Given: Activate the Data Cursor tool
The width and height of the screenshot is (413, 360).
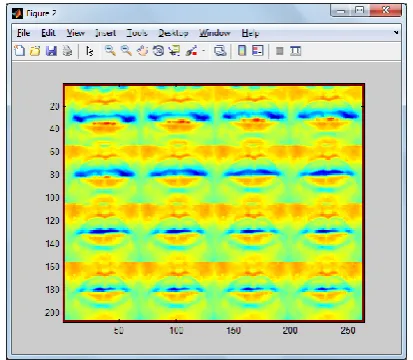Looking at the screenshot, I should click(174, 51).
